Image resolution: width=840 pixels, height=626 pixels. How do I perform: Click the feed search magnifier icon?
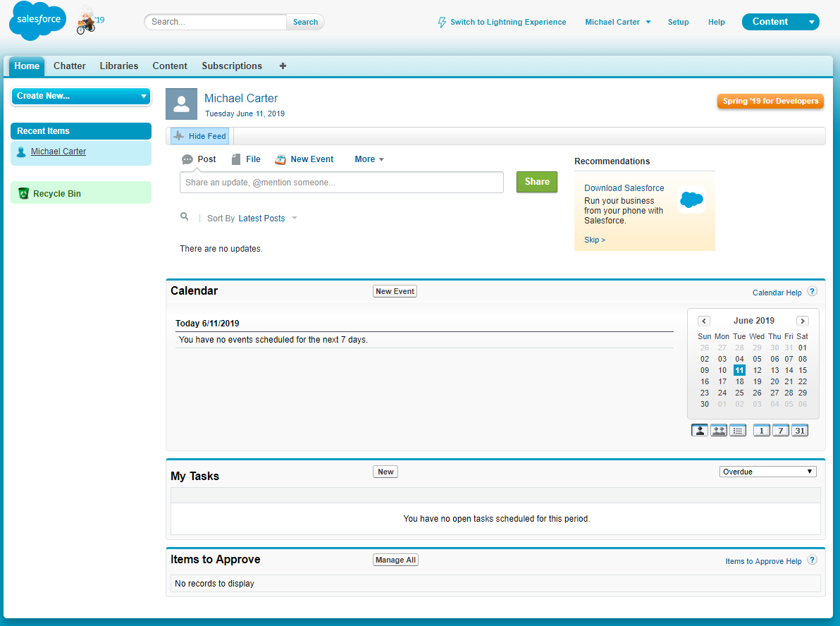tap(185, 217)
